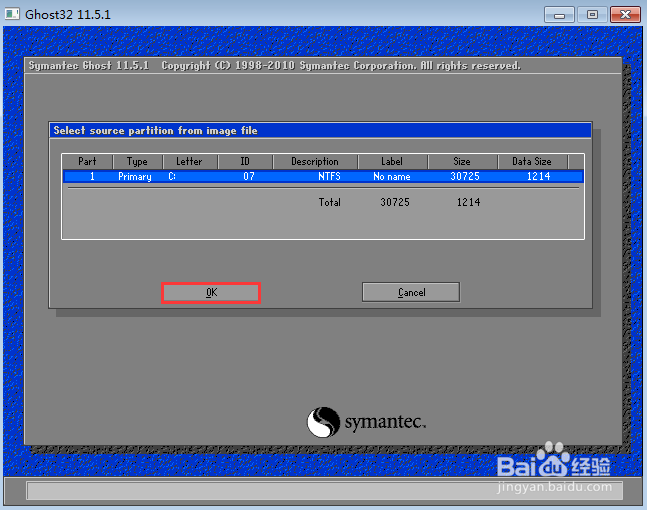Click the Symantec logo
This screenshot has width=647, height=510.
click(366, 422)
